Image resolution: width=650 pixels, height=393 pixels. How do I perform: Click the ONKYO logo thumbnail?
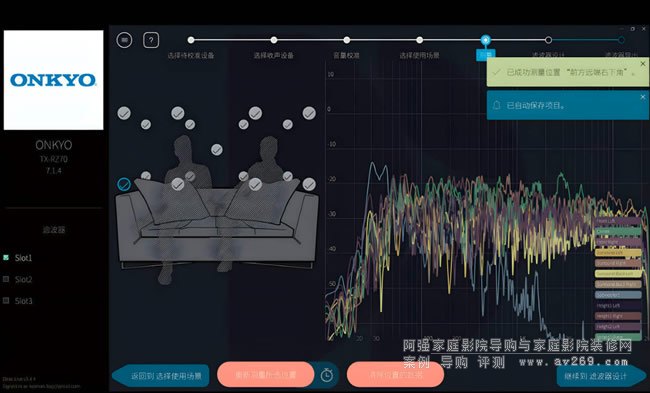tap(53, 80)
